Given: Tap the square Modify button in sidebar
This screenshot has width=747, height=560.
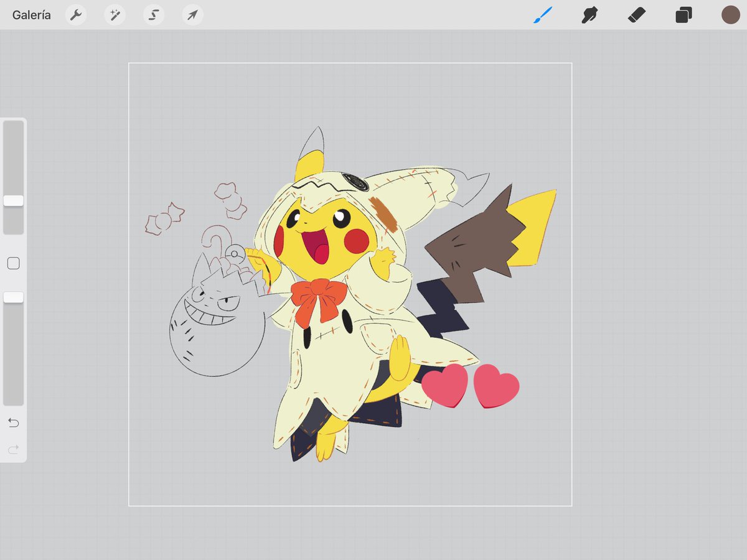Looking at the screenshot, I should (13, 263).
